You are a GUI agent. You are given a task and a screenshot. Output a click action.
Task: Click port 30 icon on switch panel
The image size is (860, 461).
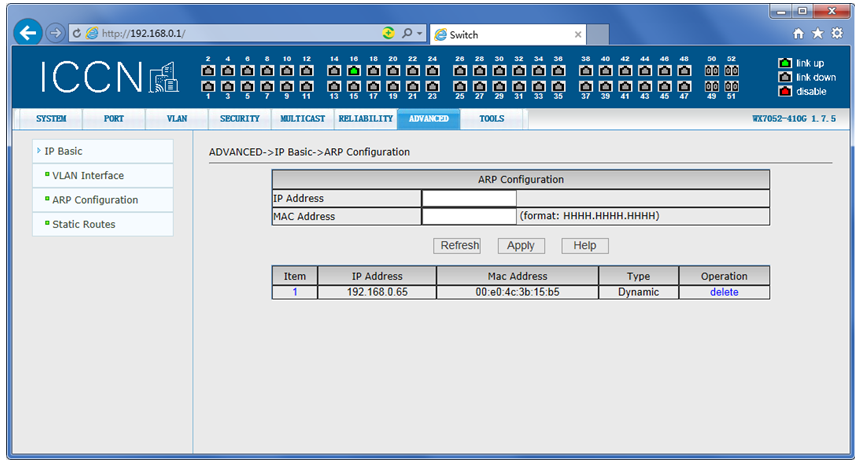(499, 71)
